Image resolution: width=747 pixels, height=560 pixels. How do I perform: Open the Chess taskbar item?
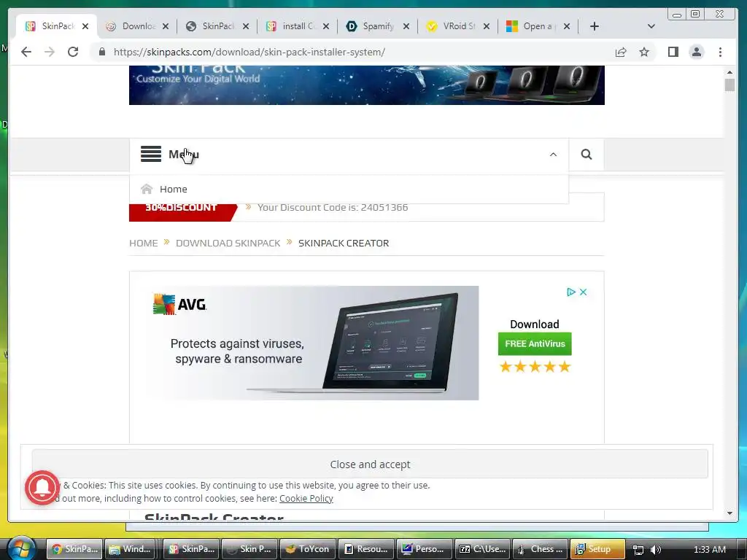[541, 549]
